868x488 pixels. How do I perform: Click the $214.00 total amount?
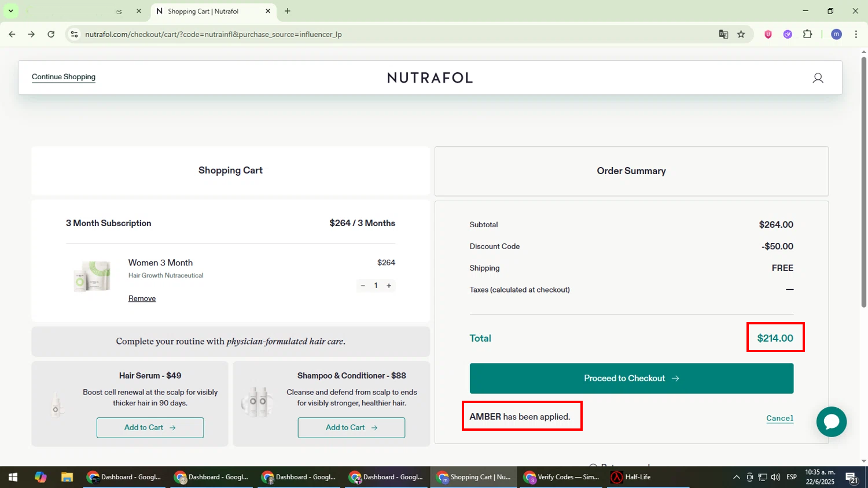(x=775, y=338)
